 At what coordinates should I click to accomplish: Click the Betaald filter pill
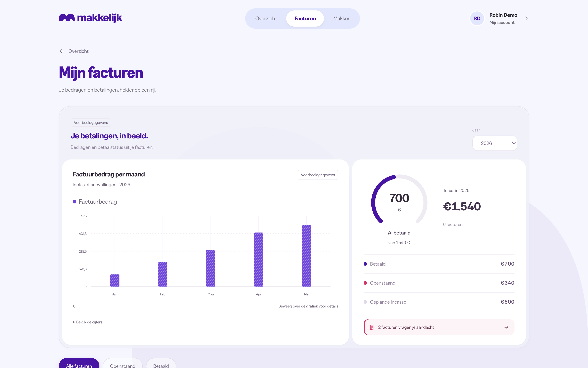(161, 363)
